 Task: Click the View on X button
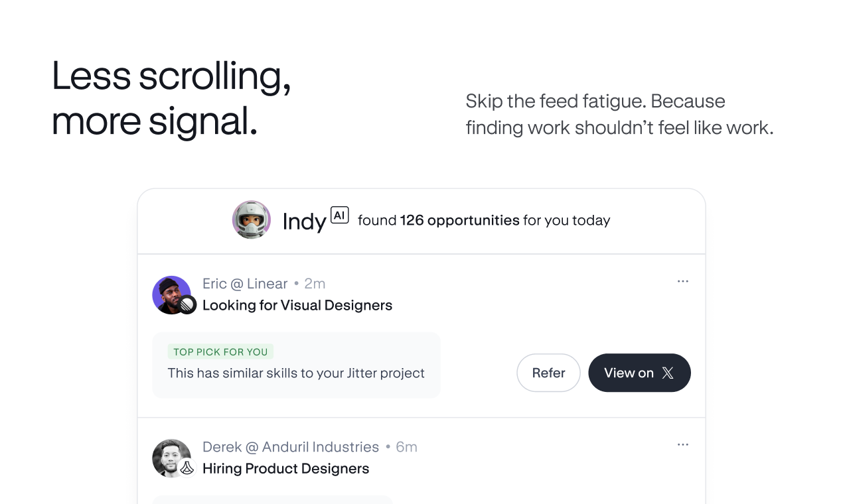point(639,373)
